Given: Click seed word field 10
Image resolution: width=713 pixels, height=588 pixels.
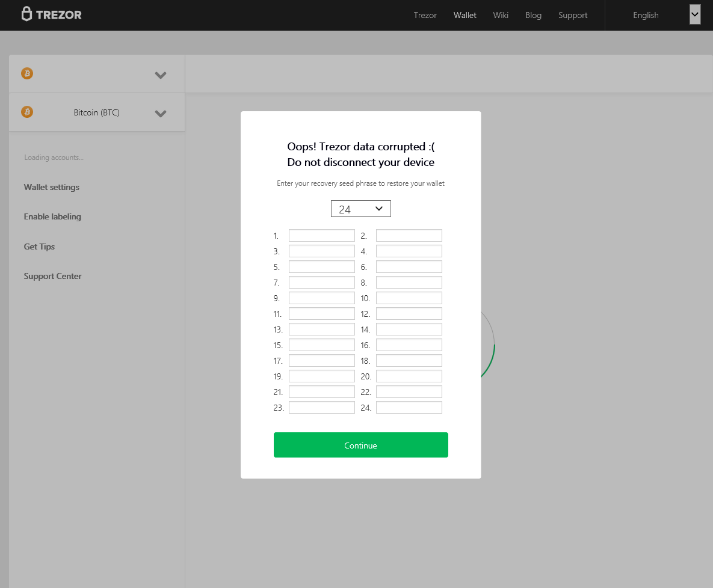Looking at the screenshot, I should point(409,298).
